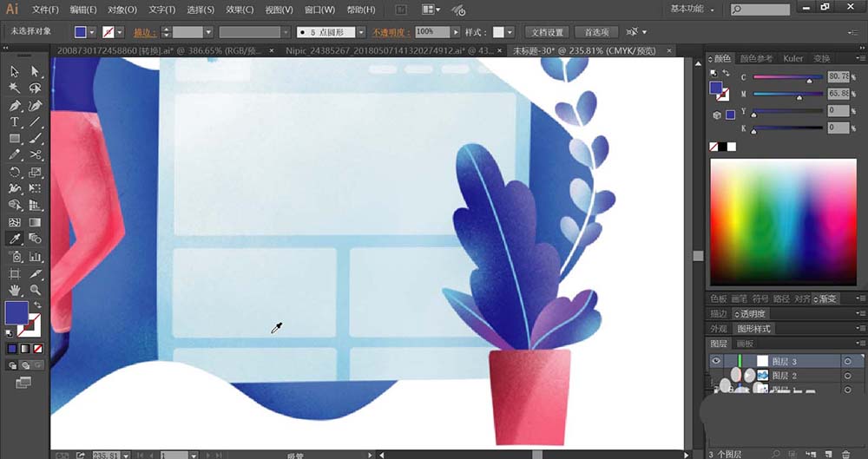The width and height of the screenshot is (868, 459).
Task: Click target circle of 图层 2
Action: pyautogui.click(x=847, y=376)
